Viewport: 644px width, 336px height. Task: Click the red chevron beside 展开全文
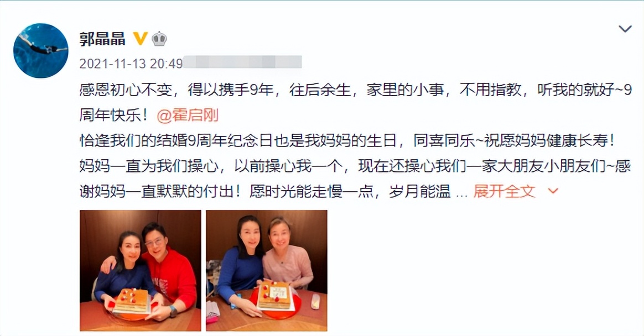tap(553, 191)
